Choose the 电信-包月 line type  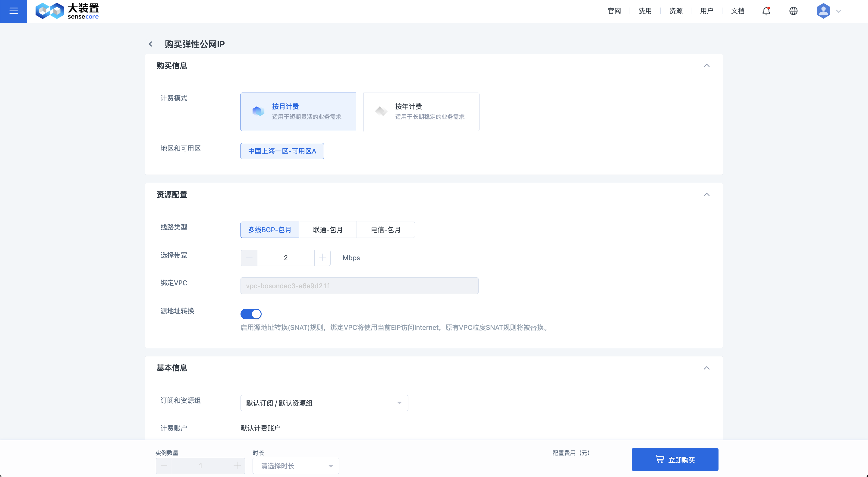click(385, 230)
